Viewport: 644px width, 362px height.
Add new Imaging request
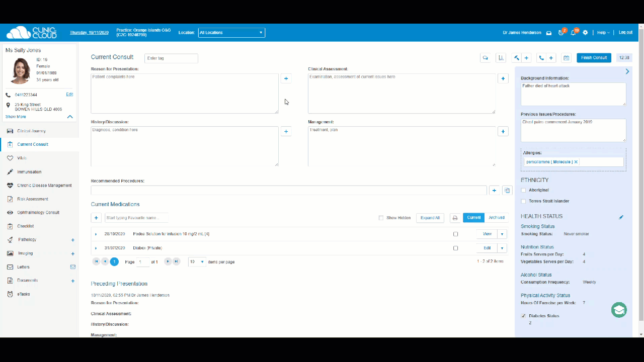73,253
